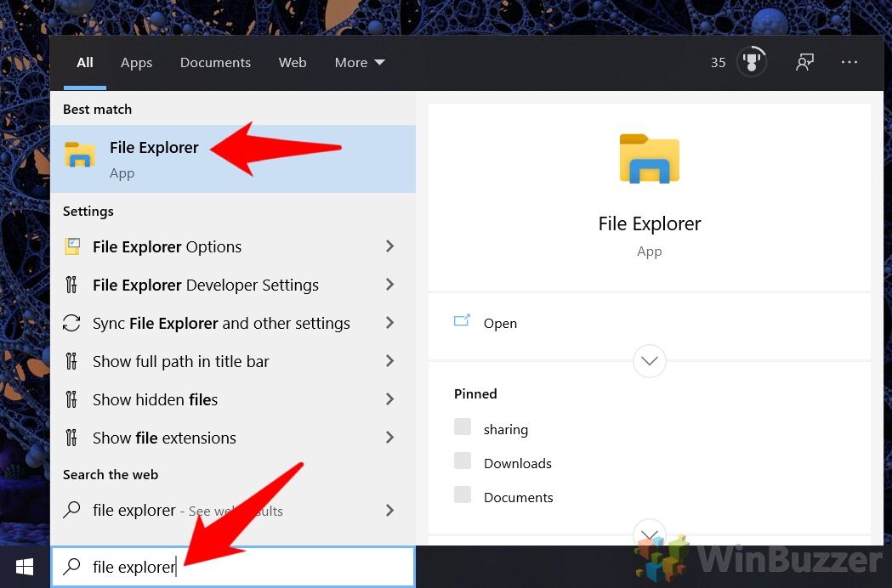The height and width of the screenshot is (588, 892).
Task: Click the Microsoft Rewards trophy icon
Action: pos(751,62)
